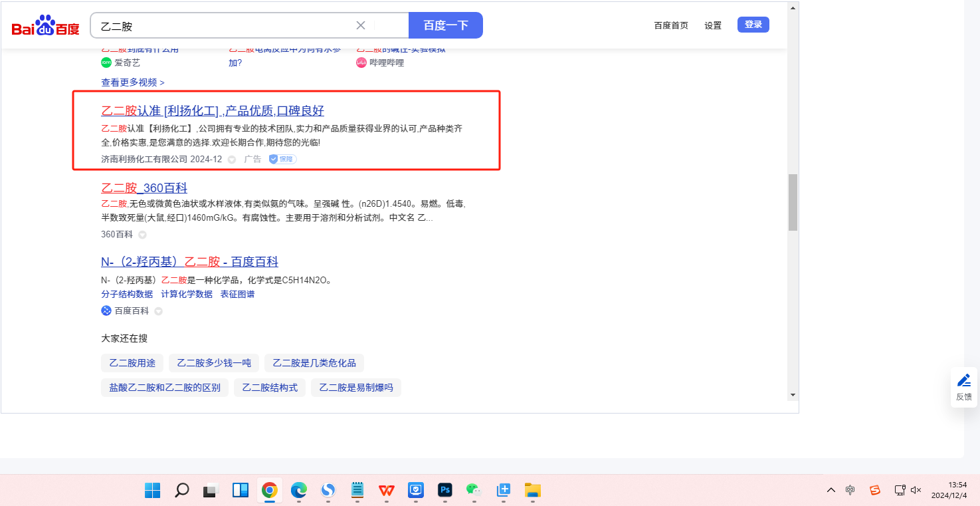The image size is (980, 506).
Task: Click the Sogou input method tray icon
Action: [x=875, y=490]
